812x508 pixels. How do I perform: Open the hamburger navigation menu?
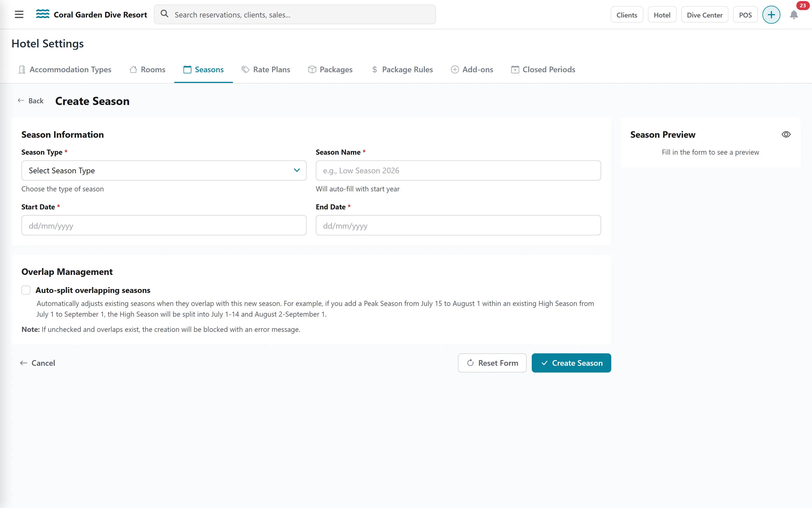(x=19, y=14)
